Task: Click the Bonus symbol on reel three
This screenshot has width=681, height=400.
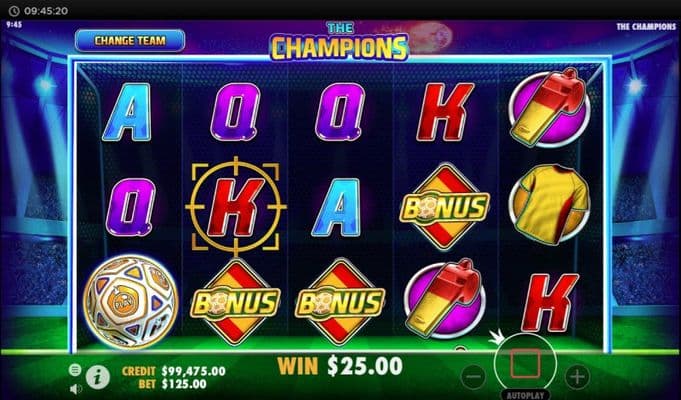Action: 340,302
